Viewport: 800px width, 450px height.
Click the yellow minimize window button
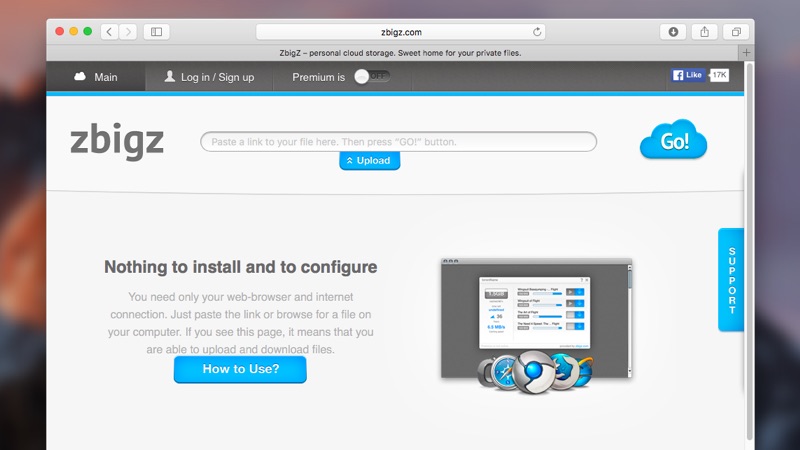pyautogui.click(x=73, y=31)
